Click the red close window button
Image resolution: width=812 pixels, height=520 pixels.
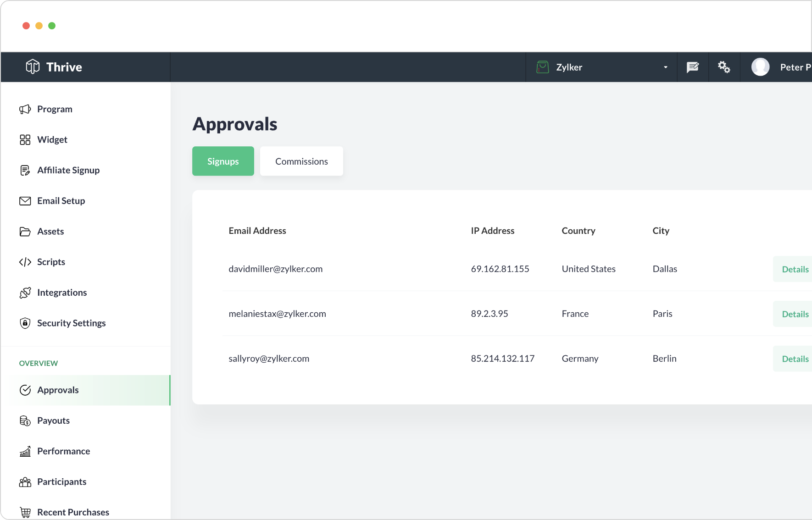pos(26,26)
